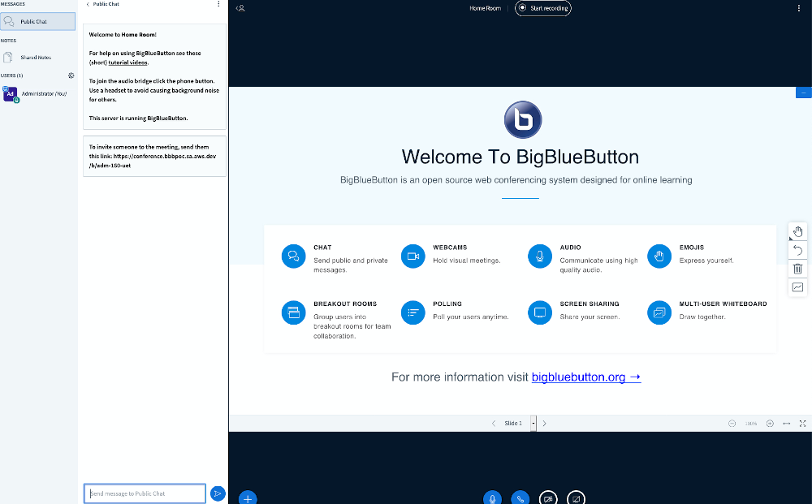This screenshot has height=504, width=812.
Task: Open Public Chat options menu
Action: point(218,4)
